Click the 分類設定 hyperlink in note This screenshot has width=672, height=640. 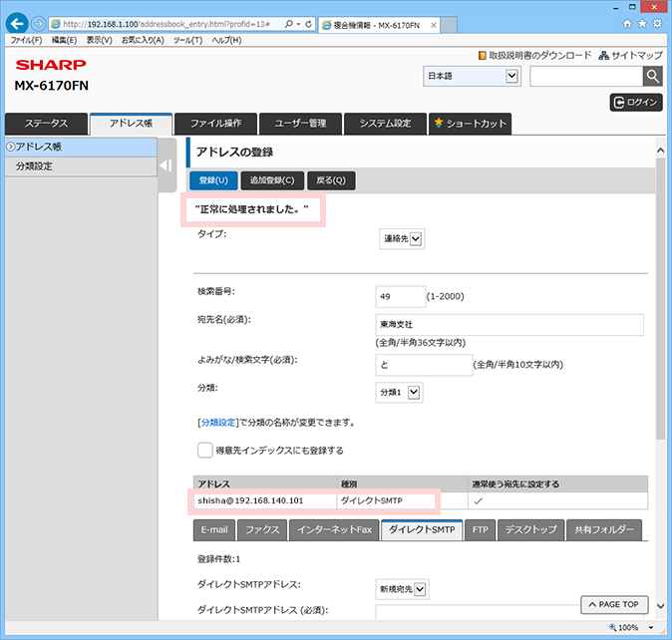pyautogui.click(x=218, y=423)
